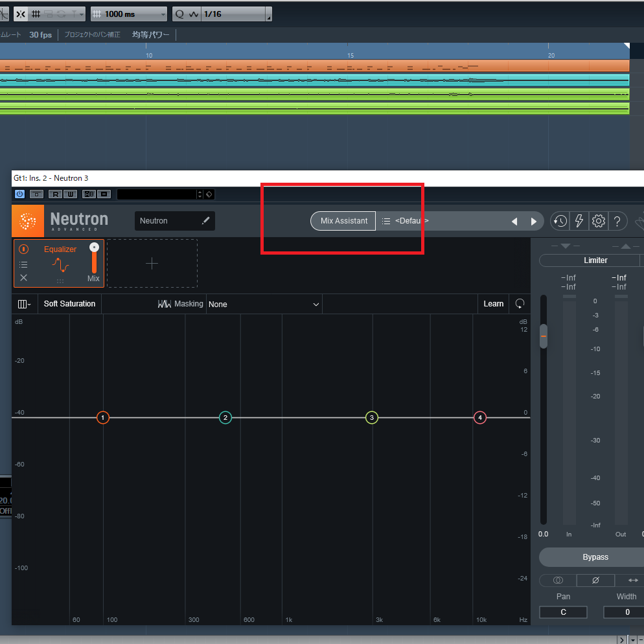Open the 1000 ms grid type dropdown
This screenshot has width=644, height=644.
(x=129, y=14)
